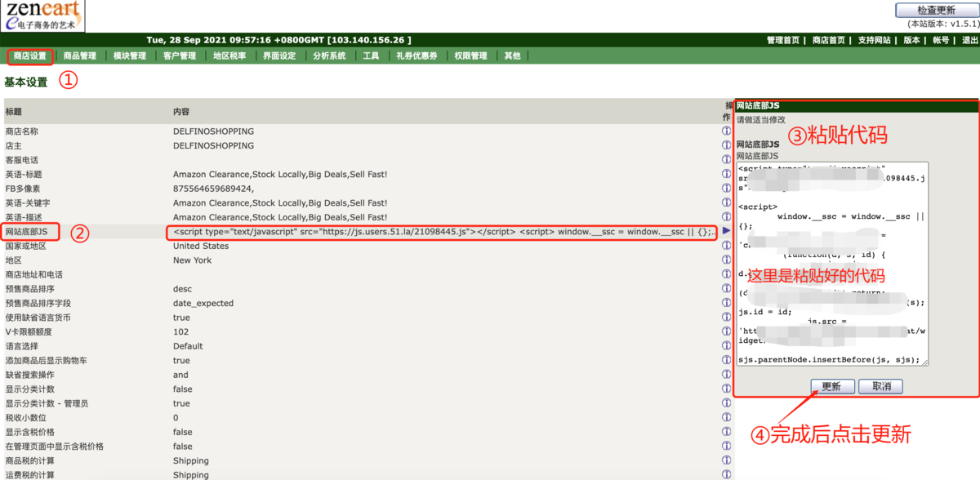
Task: Open info icon for 显示分类计数 - 管理员 row
Action: tap(726, 403)
